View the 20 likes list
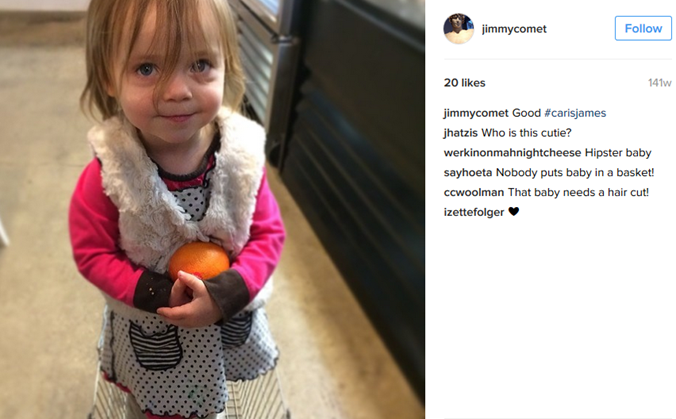 click(x=464, y=83)
